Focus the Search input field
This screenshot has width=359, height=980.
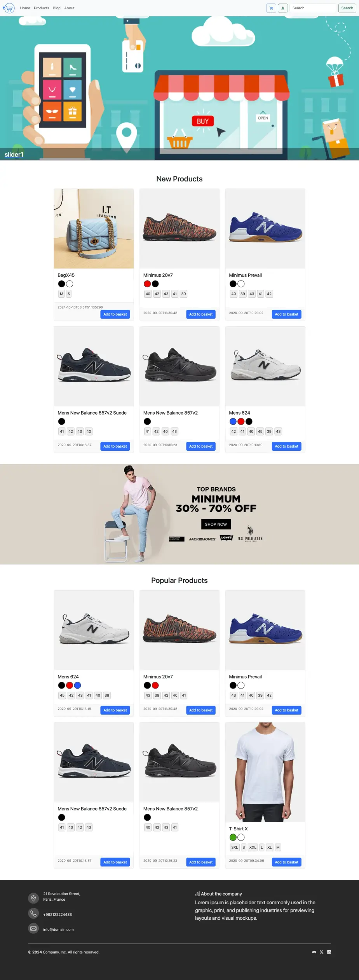click(313, 8)
